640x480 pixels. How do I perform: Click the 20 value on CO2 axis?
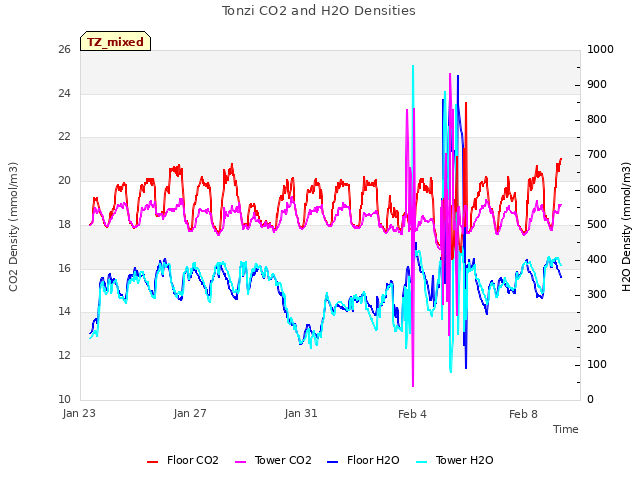pos(64,180)
